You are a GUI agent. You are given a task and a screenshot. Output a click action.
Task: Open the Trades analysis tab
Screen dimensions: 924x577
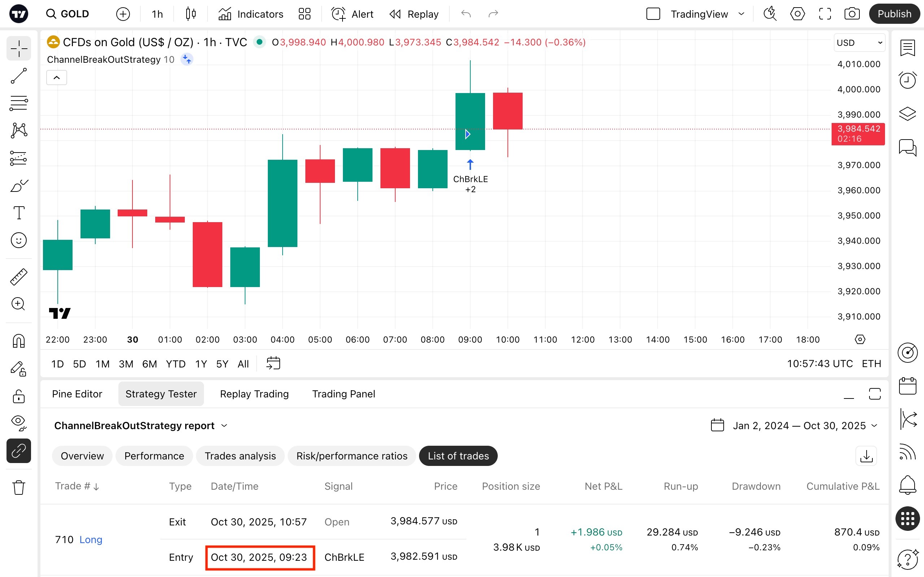pyautogui.click(x=240, y=455)
